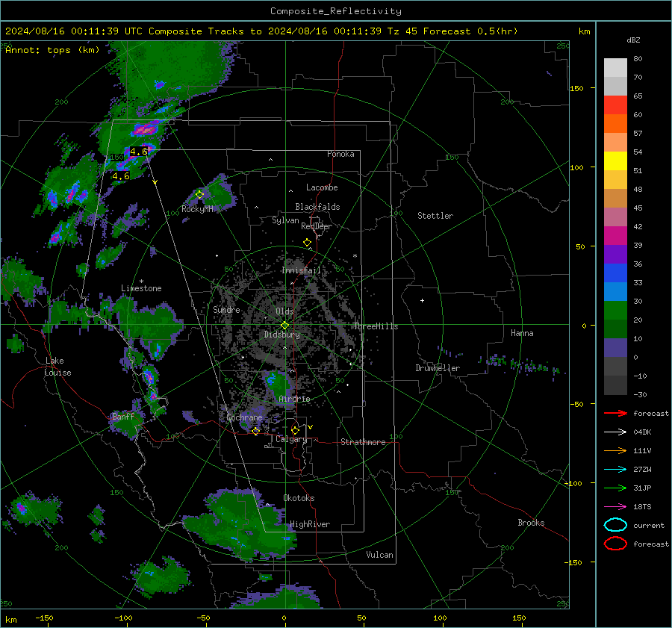672x628 pixels.
Task: Click the Drumheller city label
Action: coord(438,368)
